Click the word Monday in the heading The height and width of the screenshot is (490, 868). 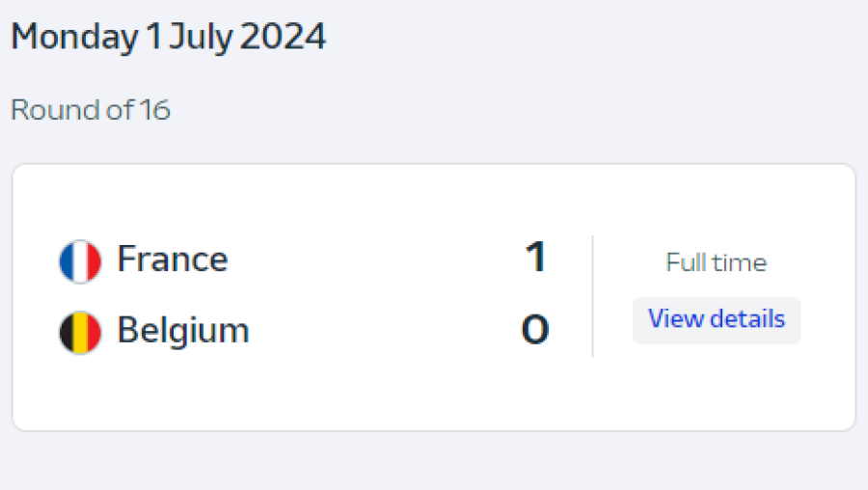[x=74, y=38]
